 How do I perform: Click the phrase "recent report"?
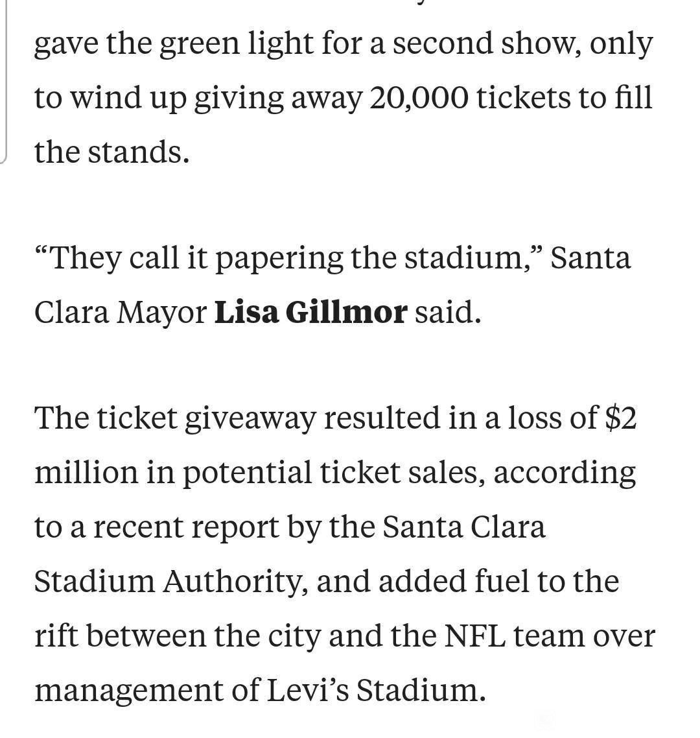186,528
